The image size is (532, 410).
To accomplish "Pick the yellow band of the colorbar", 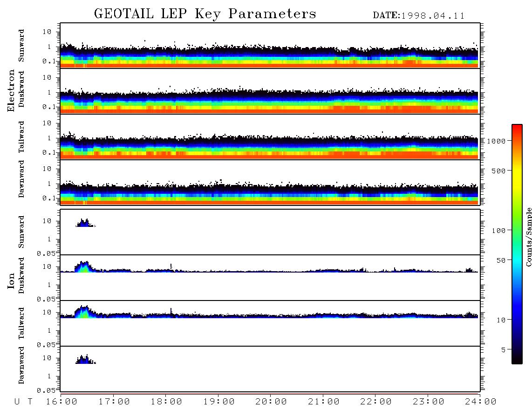I will [x=517, y=177].
